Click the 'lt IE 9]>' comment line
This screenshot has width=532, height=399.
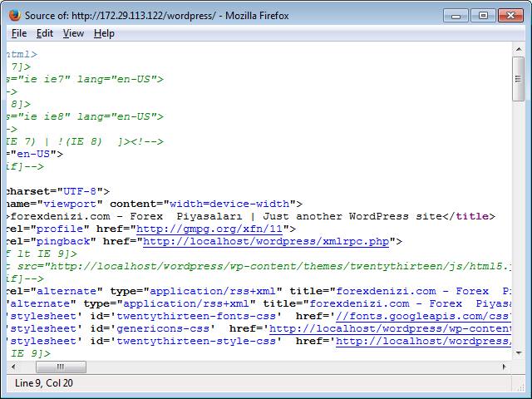click(42, 254)
